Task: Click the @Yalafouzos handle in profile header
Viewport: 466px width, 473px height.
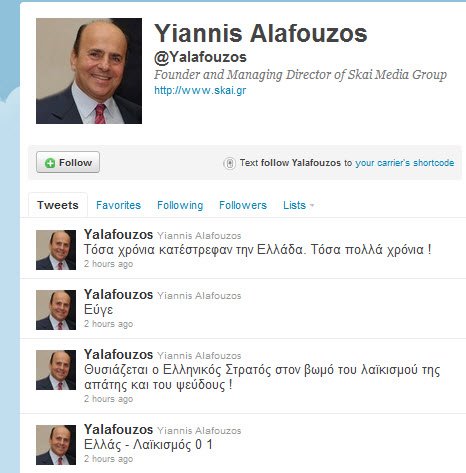Action: (x=200, y=57)
